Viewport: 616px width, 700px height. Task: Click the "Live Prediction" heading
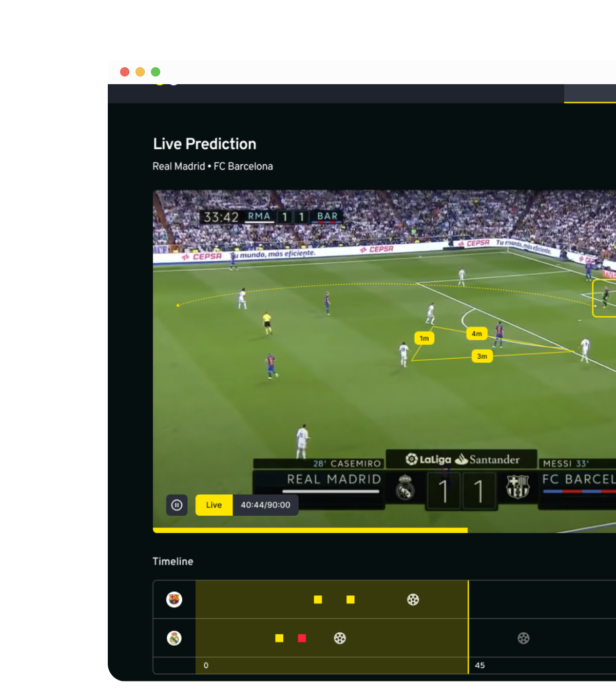(205, 144)
